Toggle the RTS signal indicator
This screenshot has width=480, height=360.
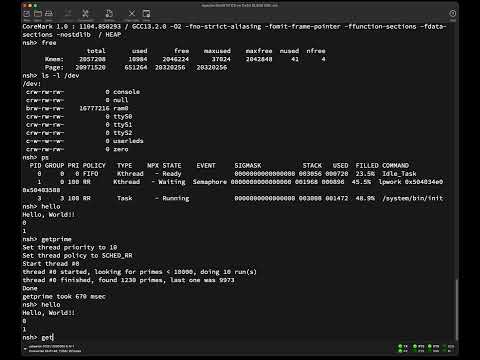[415, 346]
